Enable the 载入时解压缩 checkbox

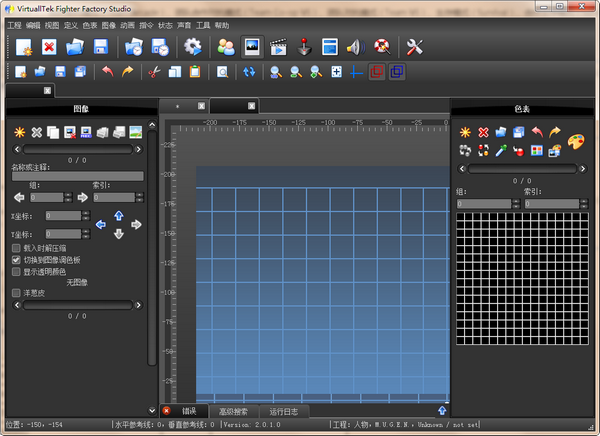tap(15, 247)
